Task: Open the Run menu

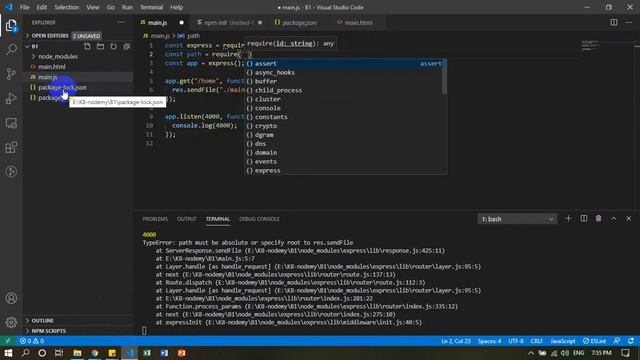Action: [x=127, y=7]
